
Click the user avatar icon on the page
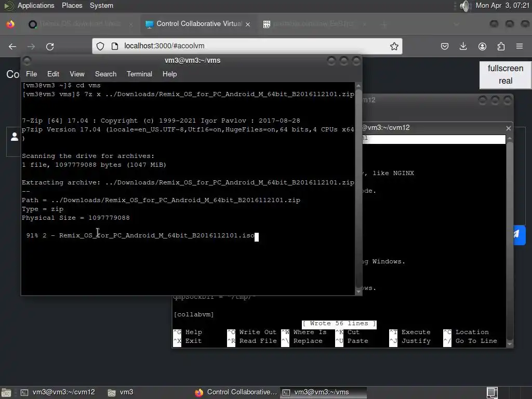(14, 137)
